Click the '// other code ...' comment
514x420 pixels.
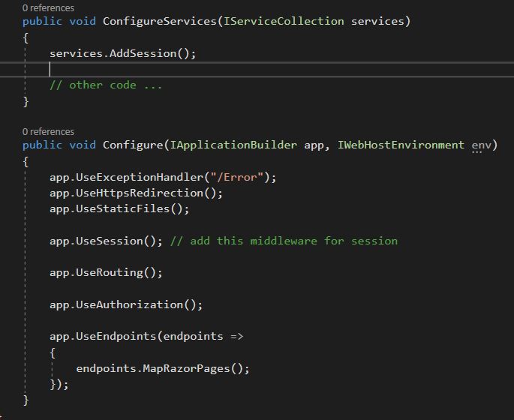[x=105, y=85]
